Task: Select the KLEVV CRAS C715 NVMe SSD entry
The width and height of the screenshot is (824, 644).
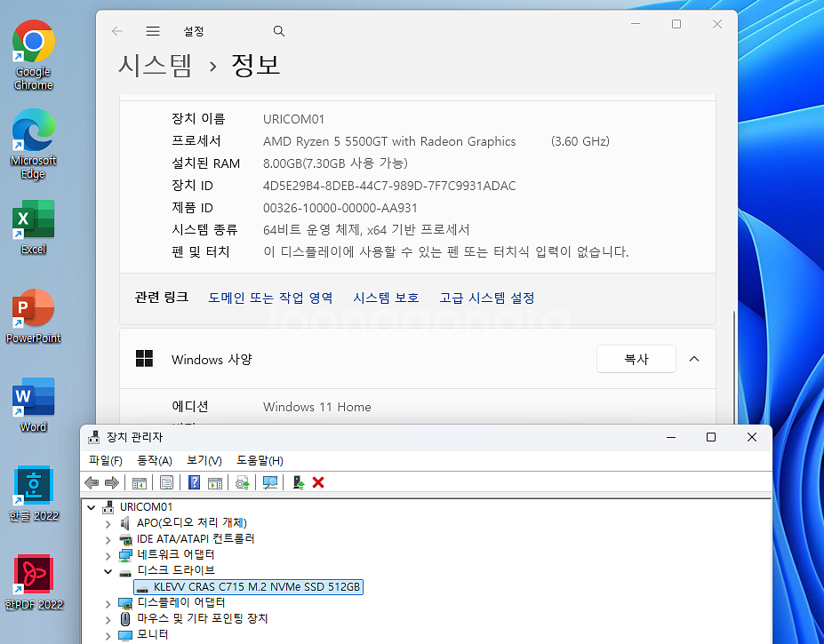Action: click(x=249, y=586)
